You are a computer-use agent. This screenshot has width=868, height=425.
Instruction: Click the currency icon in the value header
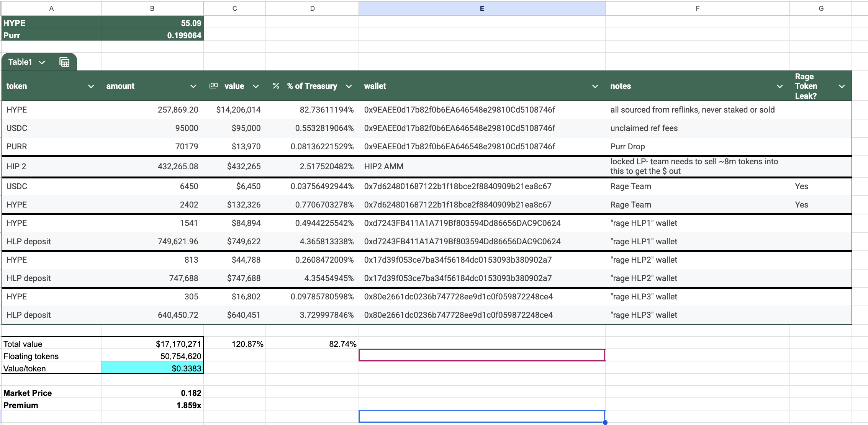214,86
